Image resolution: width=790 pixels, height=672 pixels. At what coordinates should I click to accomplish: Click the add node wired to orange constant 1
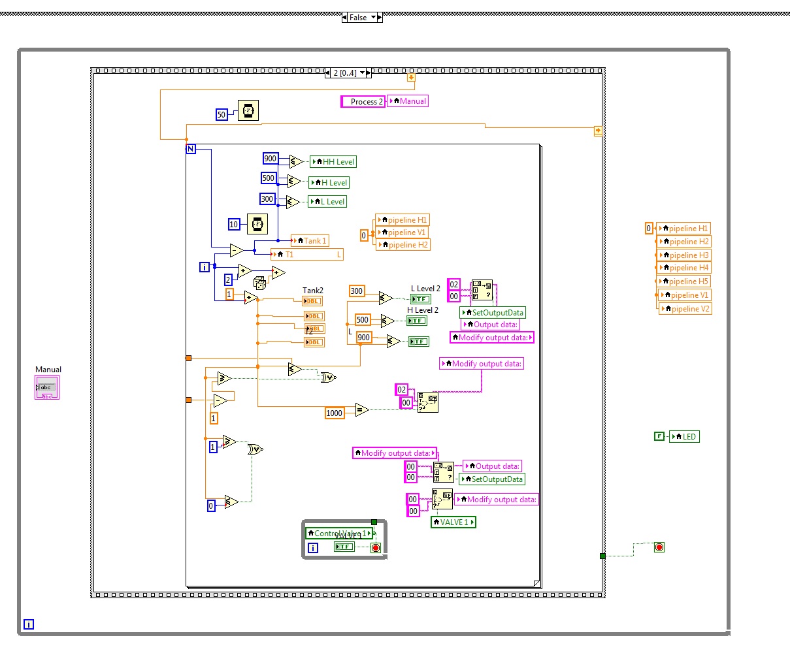click(251, 298)
